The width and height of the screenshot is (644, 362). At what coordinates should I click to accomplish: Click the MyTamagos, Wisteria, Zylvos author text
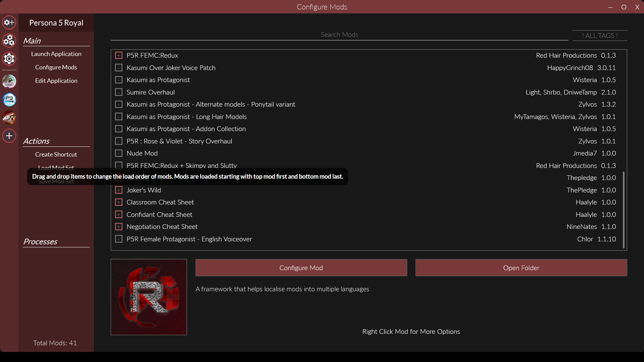(x=555, y=117)
